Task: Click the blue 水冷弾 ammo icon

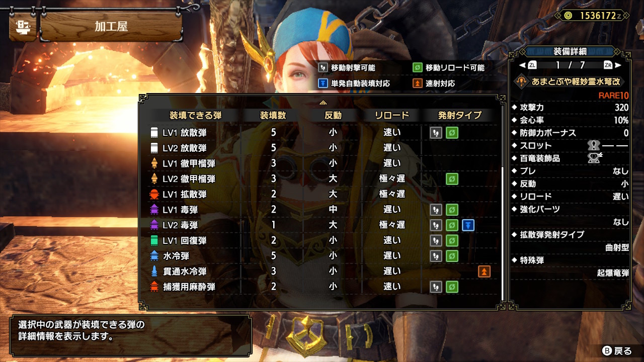Action: (x=154, y=256)
